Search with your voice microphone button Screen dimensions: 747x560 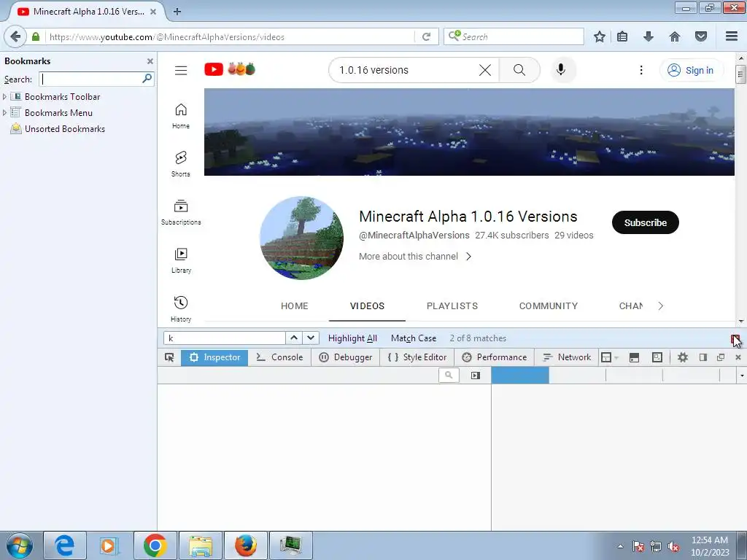(561, 70)
